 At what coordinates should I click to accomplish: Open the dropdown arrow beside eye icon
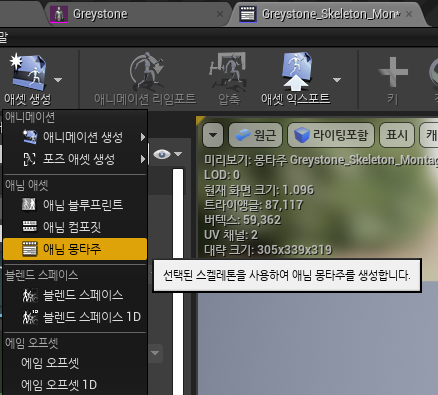click(178, 154)
